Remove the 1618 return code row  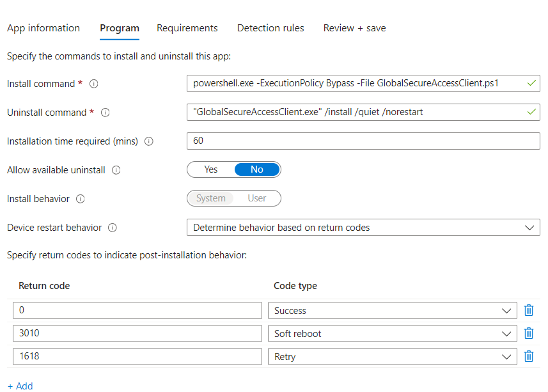click(529, 356)
